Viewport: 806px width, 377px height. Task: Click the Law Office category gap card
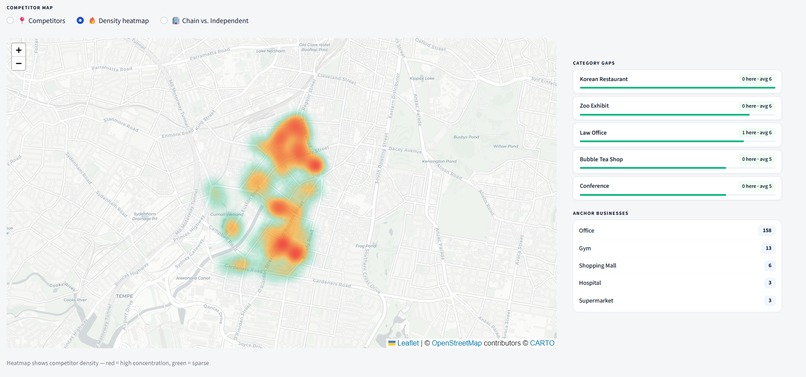coord(677,135)
